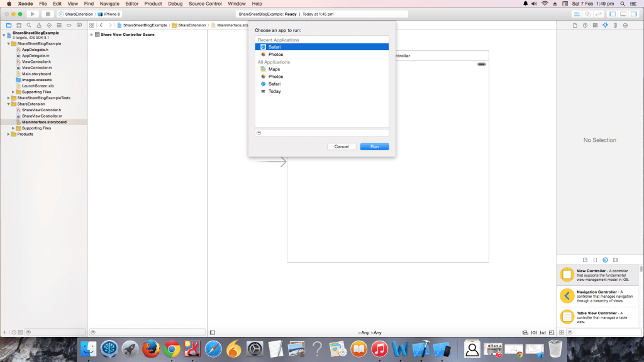Viewport: 644px width, 362px height.
Task: Collapse the ShareSheetBlogExample group folder
Action: (x=9, y=43)
